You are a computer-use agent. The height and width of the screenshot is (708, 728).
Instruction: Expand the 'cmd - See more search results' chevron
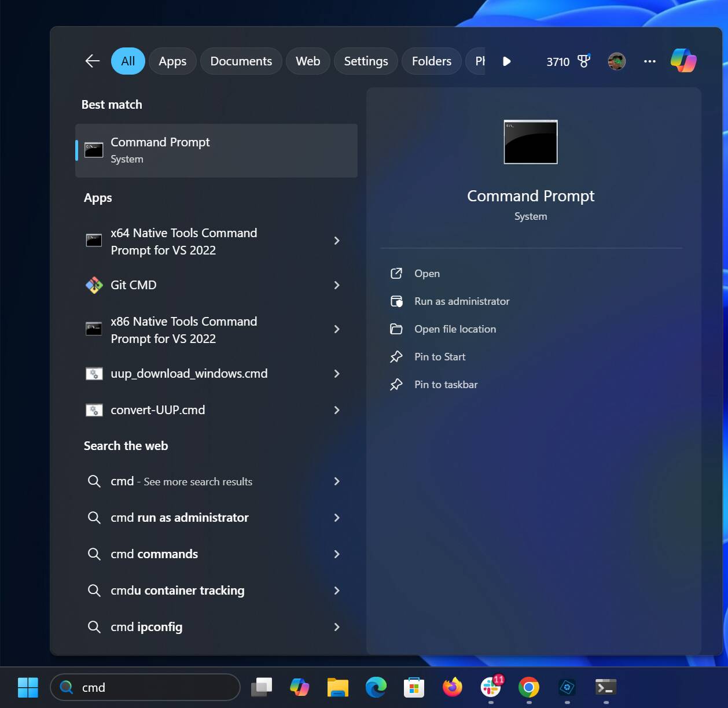click(x=337, y=481)
